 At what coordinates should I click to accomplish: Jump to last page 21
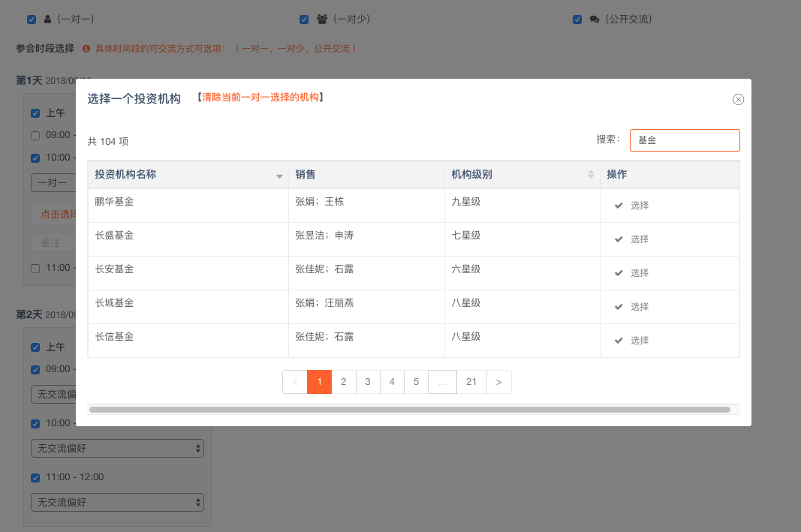(471, 382)
